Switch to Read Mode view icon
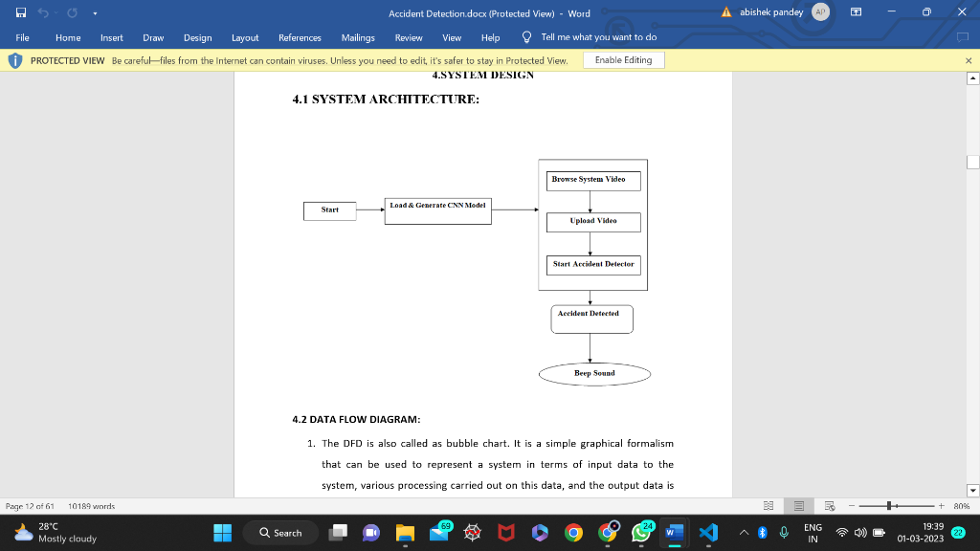Image resolution: width=980 pixels, height=551 pixels. point(768,506)
